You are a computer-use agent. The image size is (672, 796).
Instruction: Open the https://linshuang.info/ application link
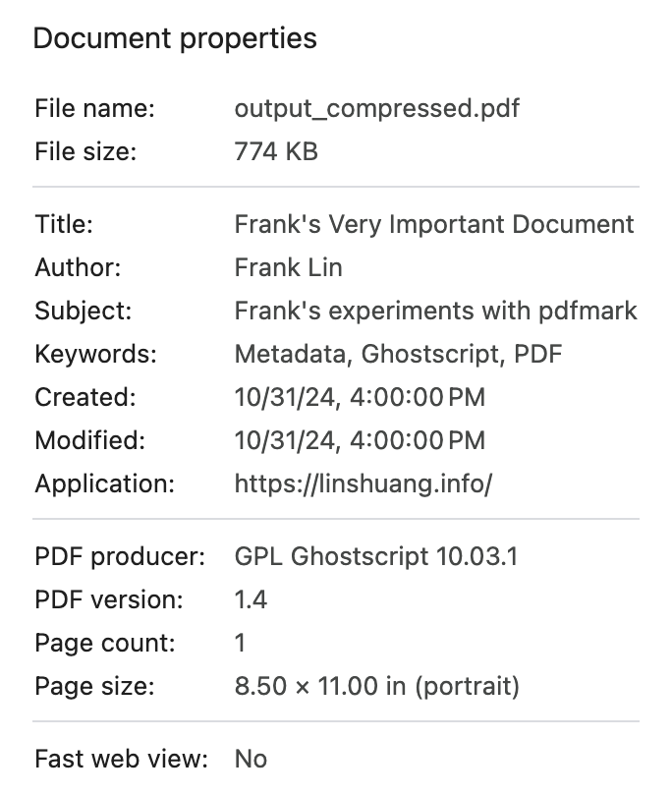tap(363, 483)
